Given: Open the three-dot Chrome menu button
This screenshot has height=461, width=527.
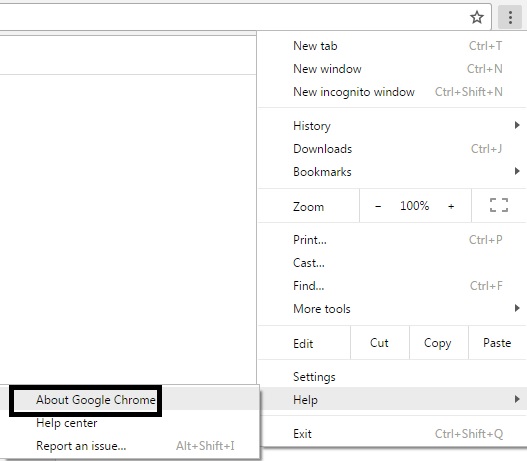Looking at the screenshot, I should 510,17.
